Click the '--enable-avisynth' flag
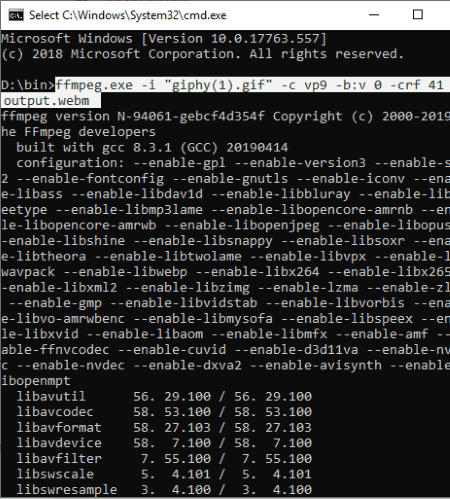This screenshot has height=499, width=450. tap(316, 366)
